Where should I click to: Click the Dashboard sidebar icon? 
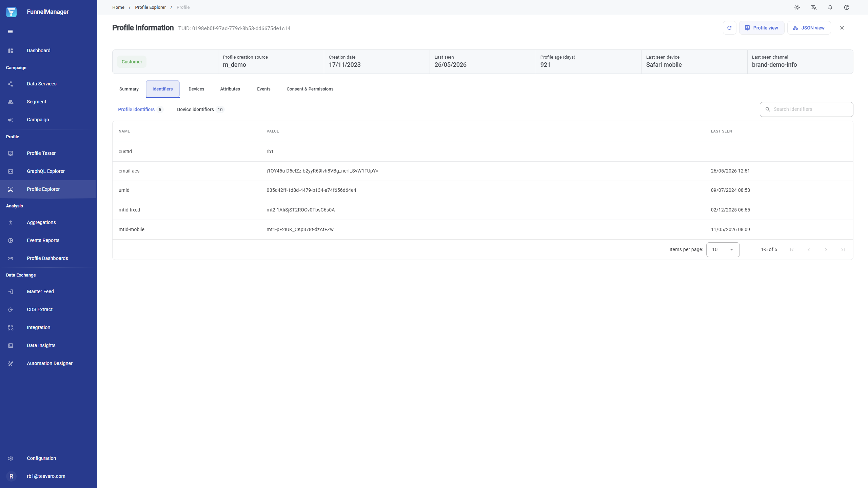pos(11,50)
